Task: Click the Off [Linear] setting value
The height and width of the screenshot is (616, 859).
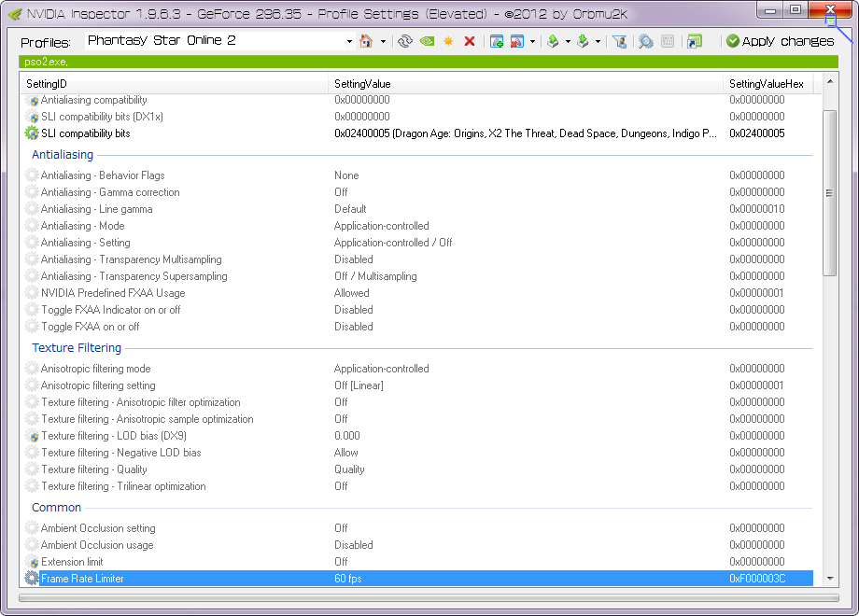Action: pos(359,385)
